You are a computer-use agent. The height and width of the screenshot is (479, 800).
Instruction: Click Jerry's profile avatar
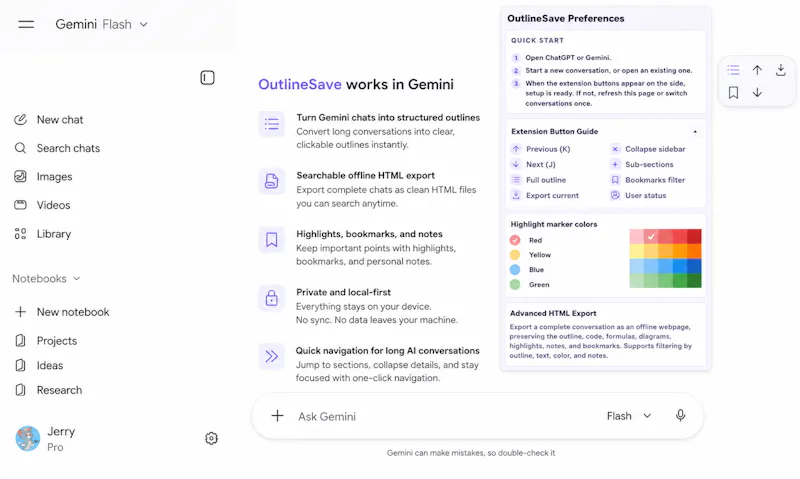coord(28,439)
